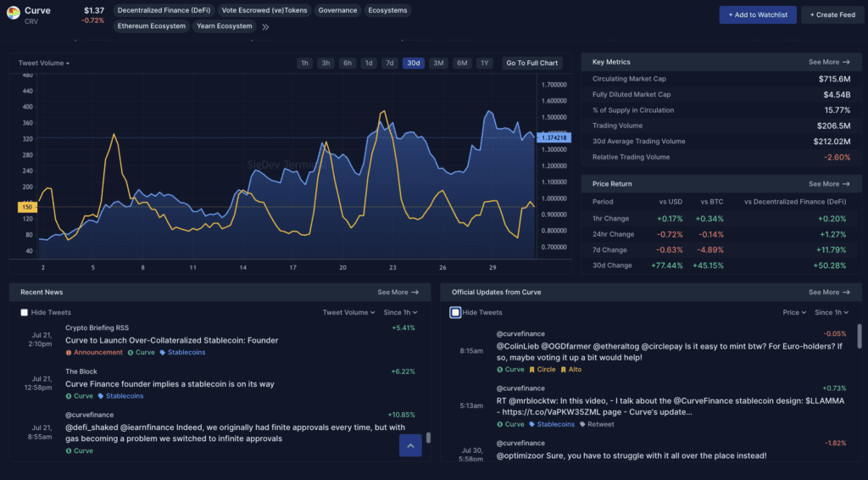Screen dimensions: 868x480
Task: Open the Price dropdown in Official Updates
Action: 795,313
